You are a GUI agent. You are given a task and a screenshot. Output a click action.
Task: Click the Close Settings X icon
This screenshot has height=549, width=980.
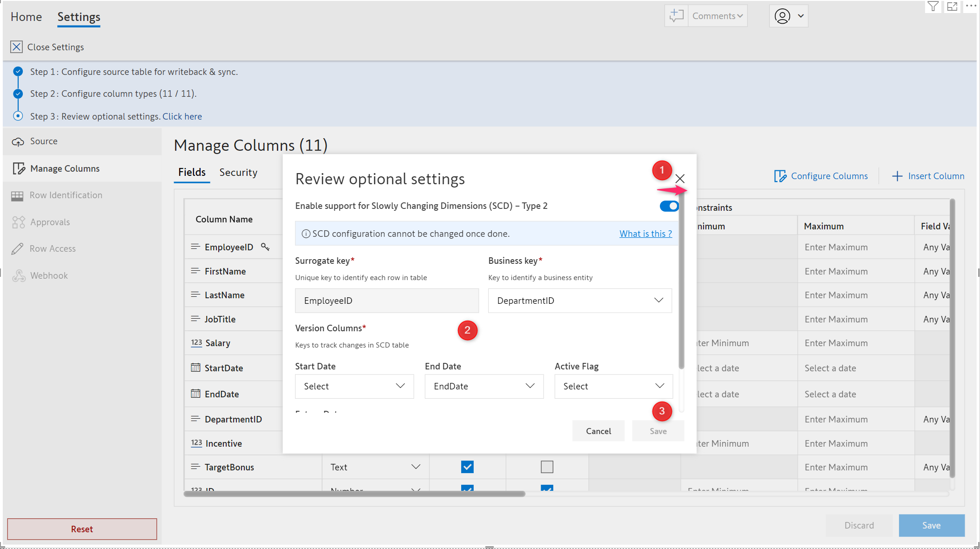click(16, 47)
